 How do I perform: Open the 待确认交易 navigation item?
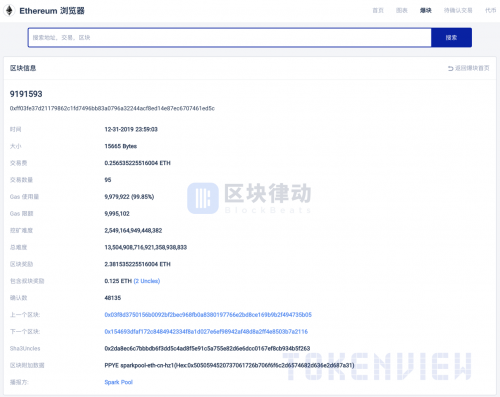[x=458, y=10]
